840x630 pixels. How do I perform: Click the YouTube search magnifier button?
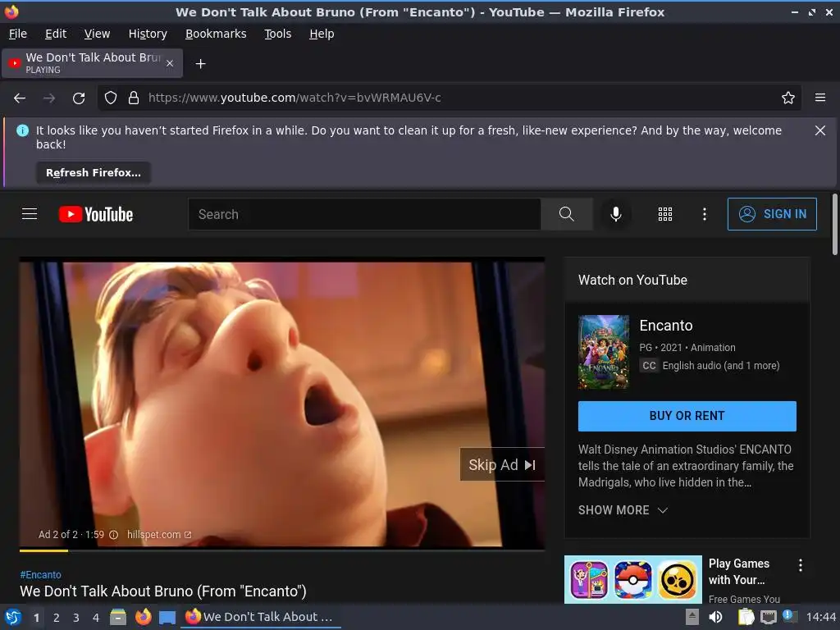[x=566, y=214]
